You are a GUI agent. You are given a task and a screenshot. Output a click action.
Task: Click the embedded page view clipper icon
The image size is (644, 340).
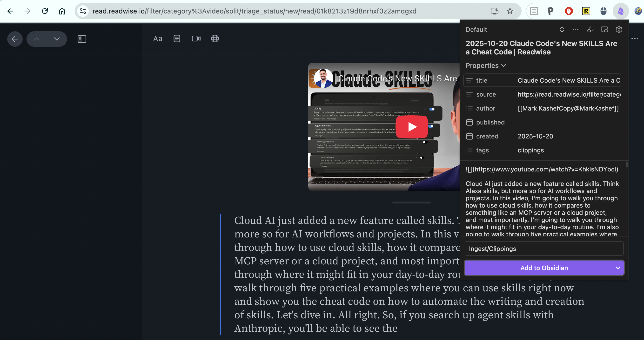click(604, 29)
